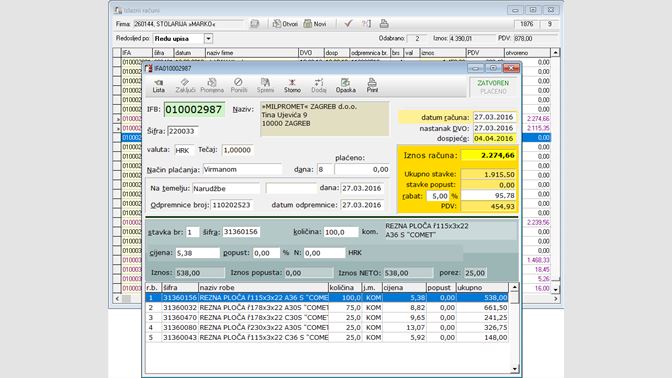Click the Dodaj add-item icon
This screenshot has height=378, width=672.
pyautogui.click(x=318, y=86)
